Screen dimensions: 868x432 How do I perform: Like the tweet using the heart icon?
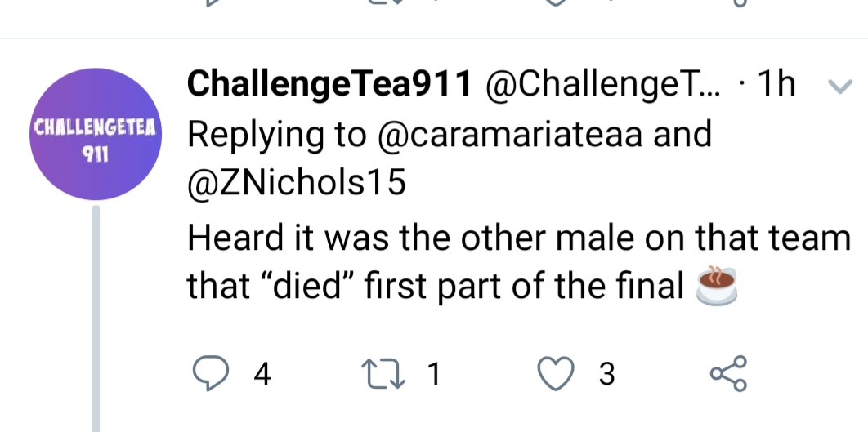click(x=556, y=373)
